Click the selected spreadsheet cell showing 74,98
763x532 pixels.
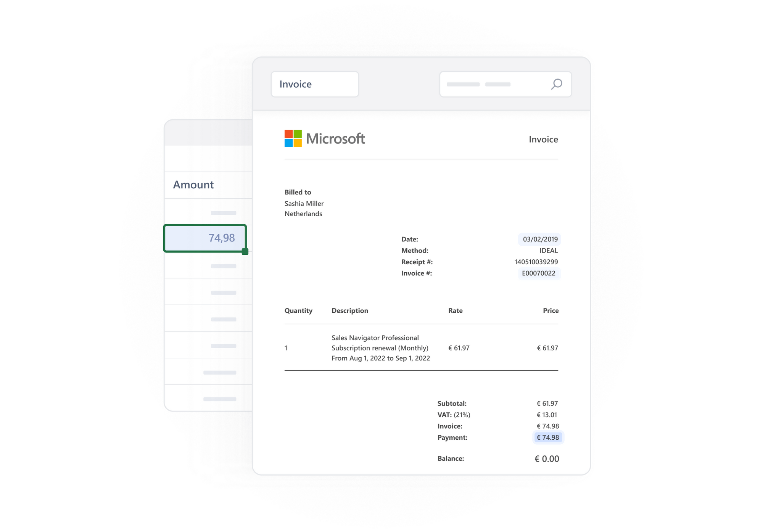(x=205, y=238)
